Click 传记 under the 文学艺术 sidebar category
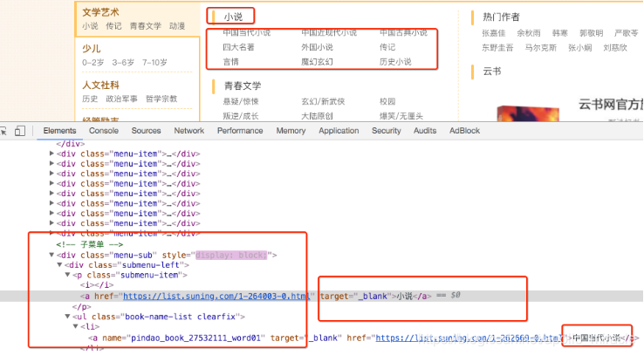Viewport: 644px width, 355px height. 113,26
